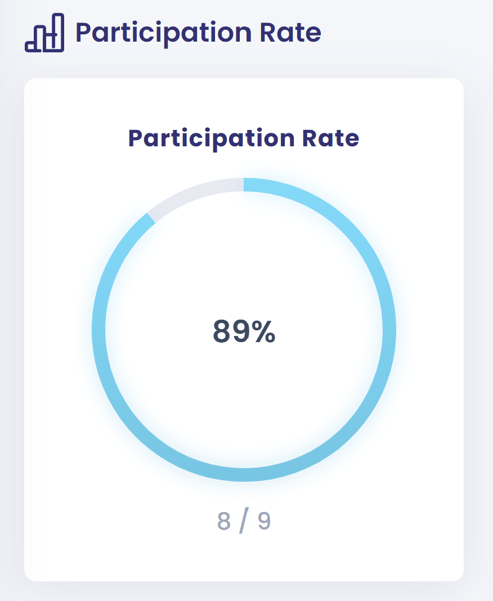Click the 89% value in ring center
Viewport: 493px width, 601px height.
click(x=244, y=331)
